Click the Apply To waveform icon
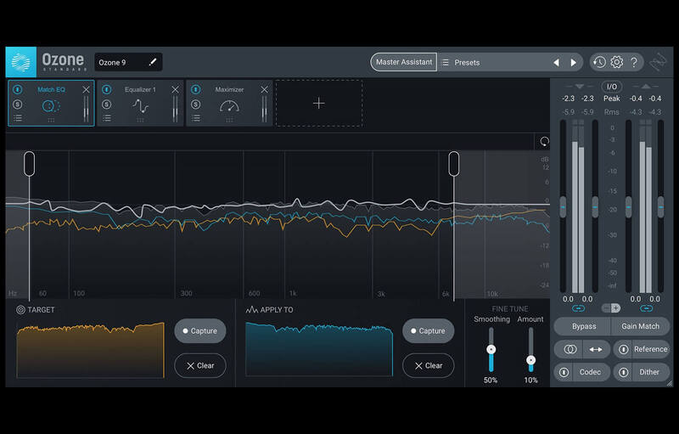Viewport: 679px width, 434px height. (252, 310)
